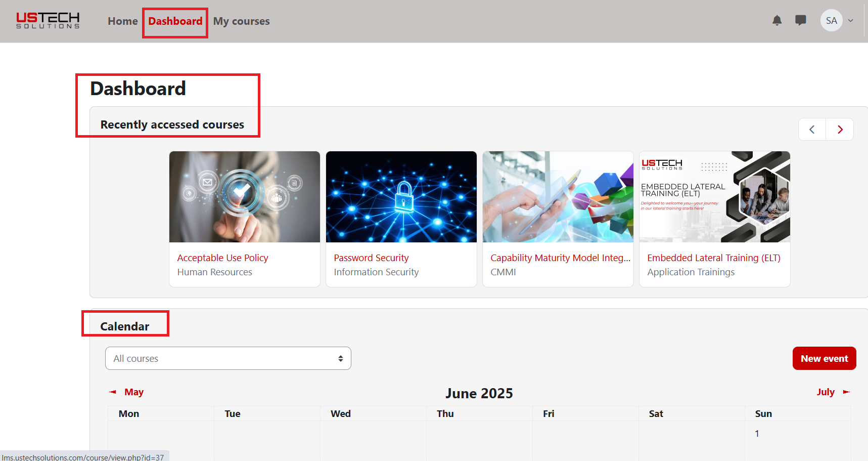Image resolution: width=868 pixels, height=461 pixels.
Task: Click the New event button
Action: click(825, 358)
